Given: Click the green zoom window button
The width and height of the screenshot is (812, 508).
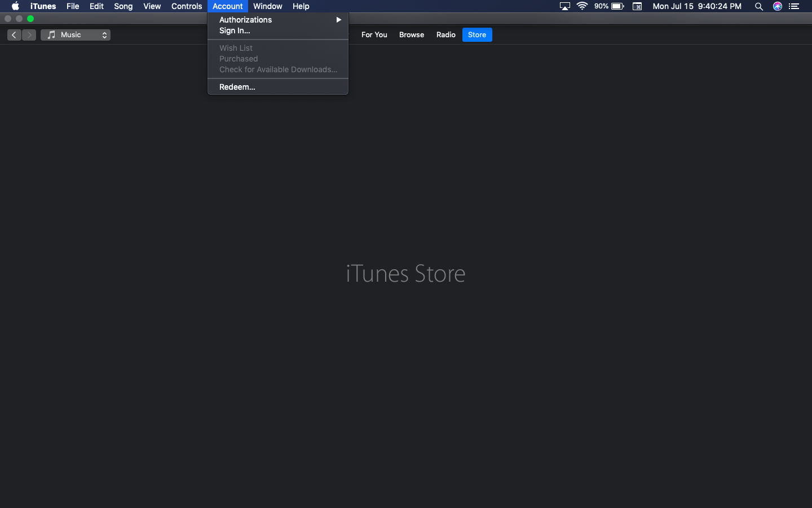Looking at the screenshot, I should coord(30,19).
